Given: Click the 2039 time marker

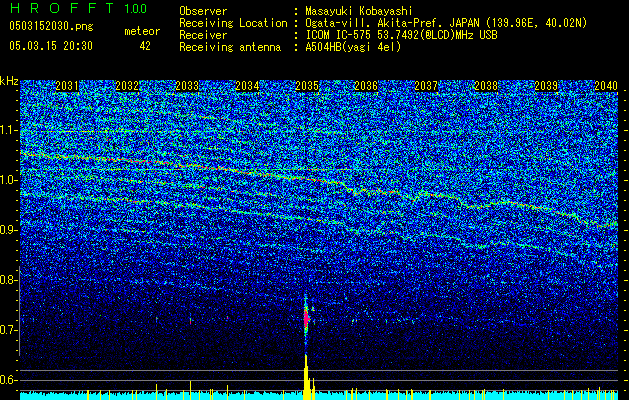Looking at the screenshot, I should 546,86.
